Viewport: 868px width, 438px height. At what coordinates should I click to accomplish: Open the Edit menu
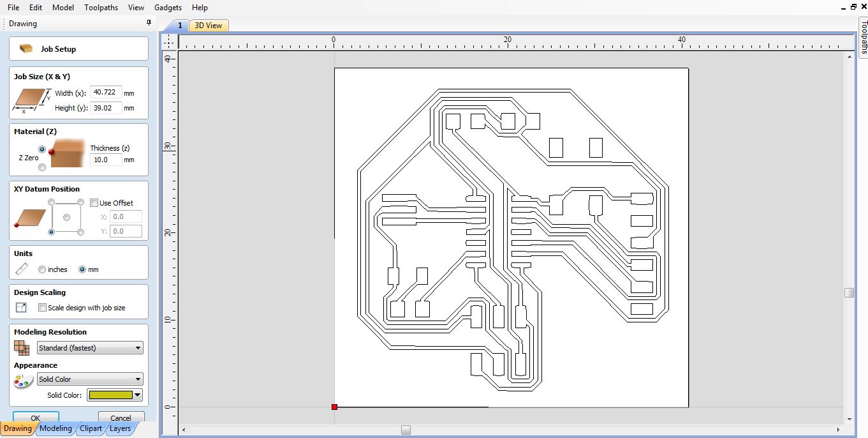point(36,7)
